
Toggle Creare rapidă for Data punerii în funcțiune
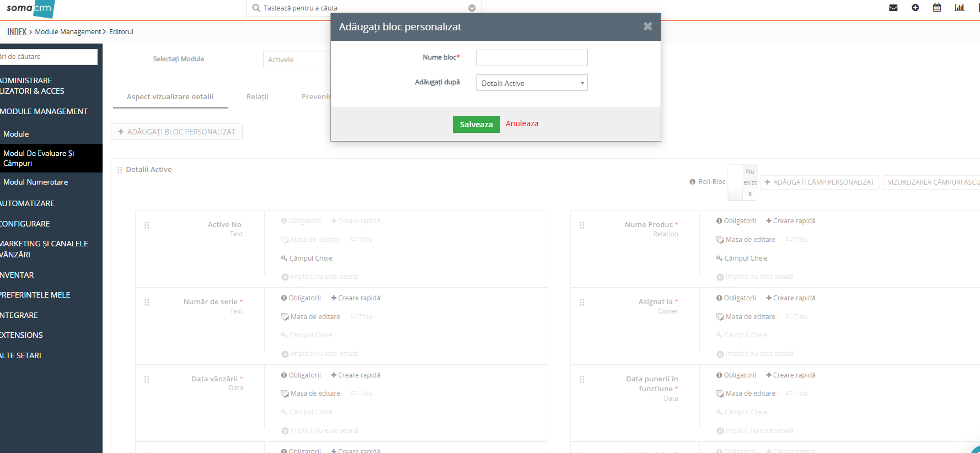pos(791,375)
